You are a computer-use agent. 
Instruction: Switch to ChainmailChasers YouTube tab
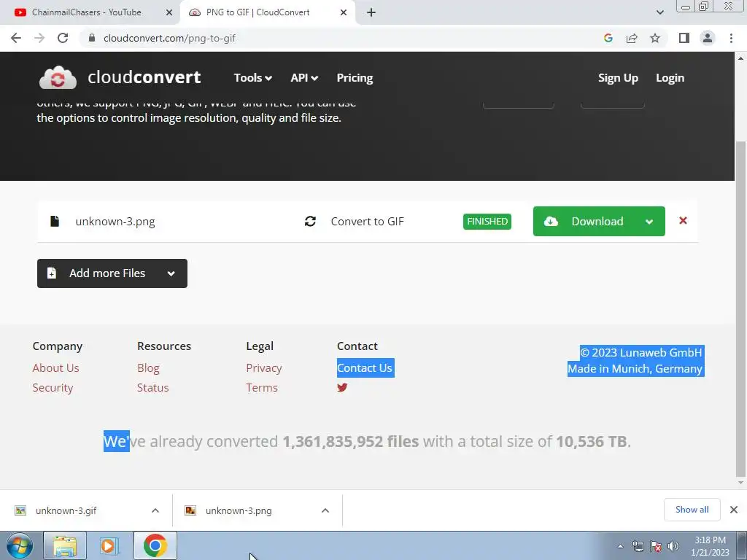[x=86, y=12]
